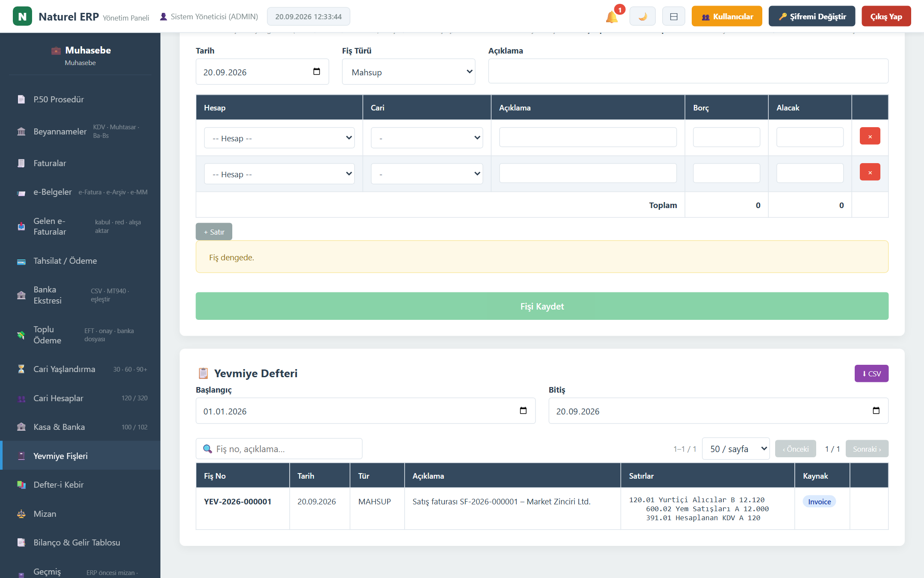Viewport: 924px width, 578px height.
Task: Focus the Fiş no search box
Action: (279, 449)
